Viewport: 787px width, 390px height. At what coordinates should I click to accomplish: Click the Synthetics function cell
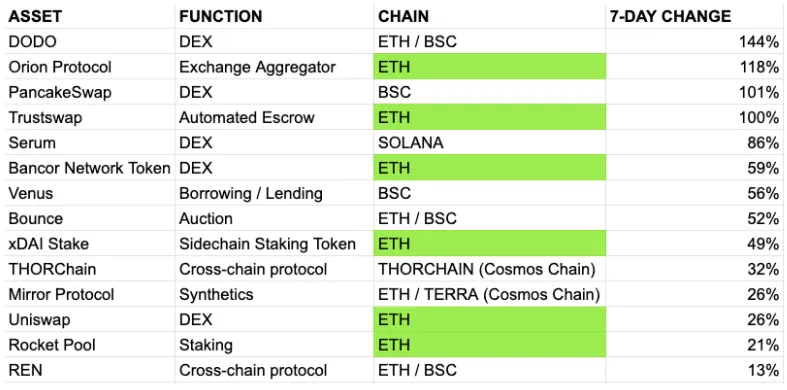(x=274, y=295)
